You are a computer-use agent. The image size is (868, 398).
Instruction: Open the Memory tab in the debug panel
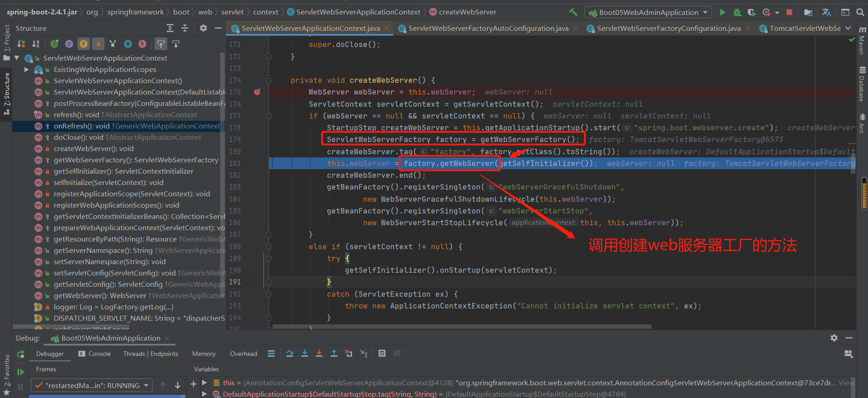pos(204,354)
